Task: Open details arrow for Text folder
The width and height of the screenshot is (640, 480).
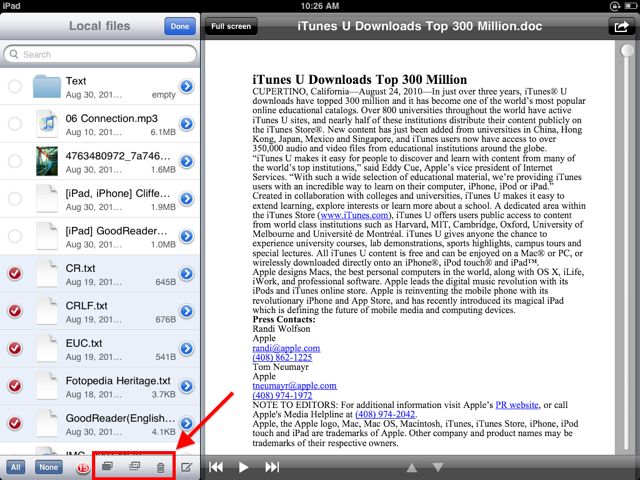Action: pyautogui.click(x=187, y=86)
